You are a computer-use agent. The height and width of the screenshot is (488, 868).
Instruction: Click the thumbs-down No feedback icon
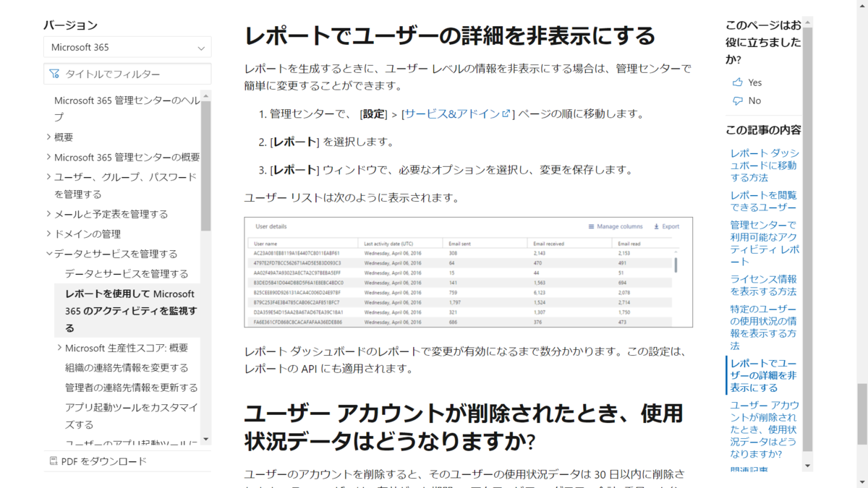[x=737, y=100]
